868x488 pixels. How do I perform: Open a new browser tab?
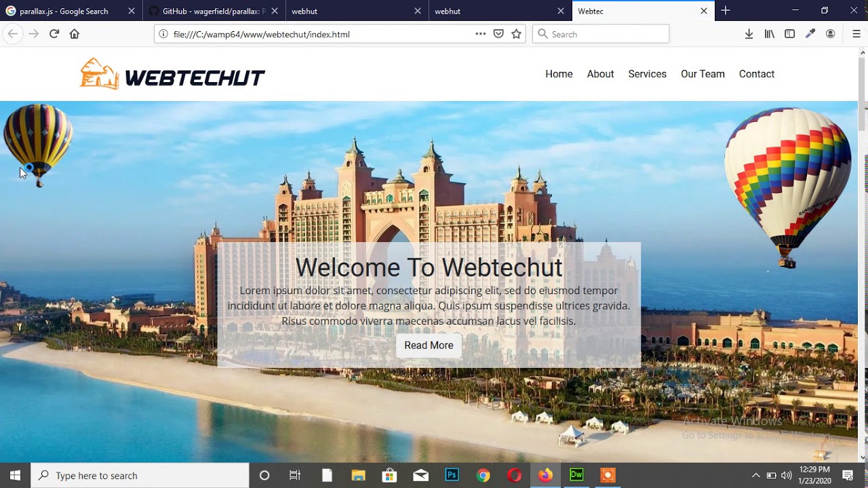[725, 10]
